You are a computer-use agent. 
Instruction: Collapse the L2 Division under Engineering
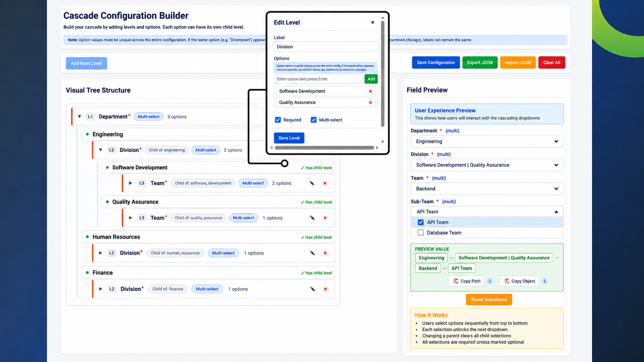coord(101,150)
